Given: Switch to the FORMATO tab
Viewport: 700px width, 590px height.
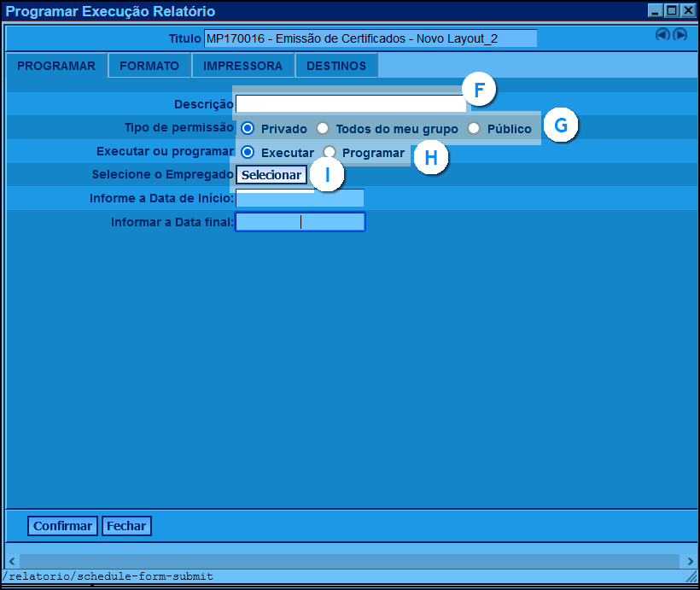Looking at the screenshot, I should tap(149, 66).
